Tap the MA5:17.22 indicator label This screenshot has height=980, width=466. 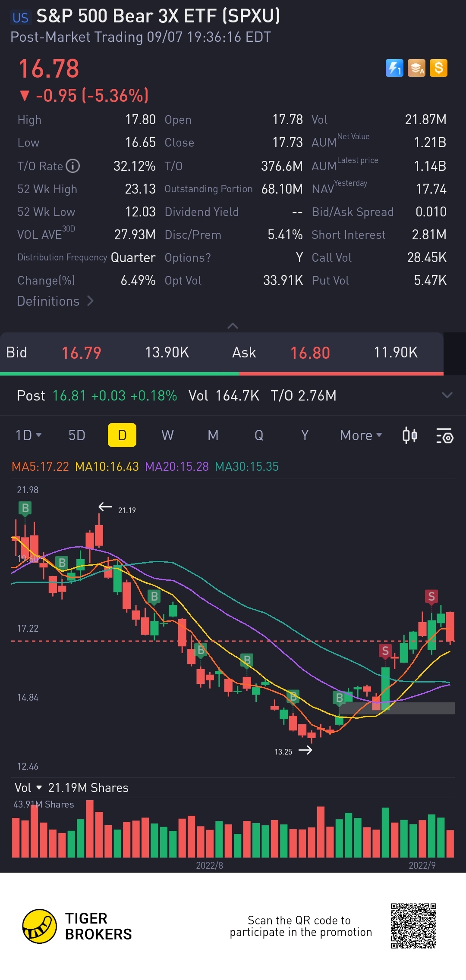pos(40,467)
